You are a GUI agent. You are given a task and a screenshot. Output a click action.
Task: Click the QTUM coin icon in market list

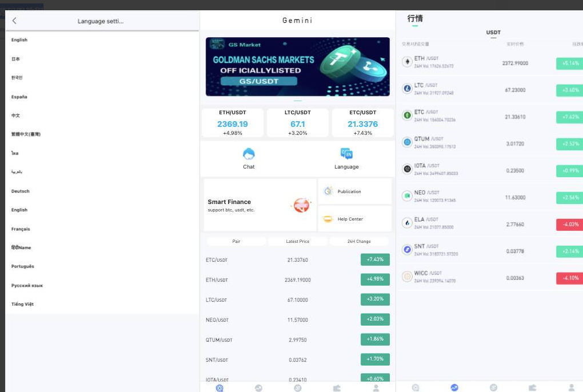tap(407, 142)
